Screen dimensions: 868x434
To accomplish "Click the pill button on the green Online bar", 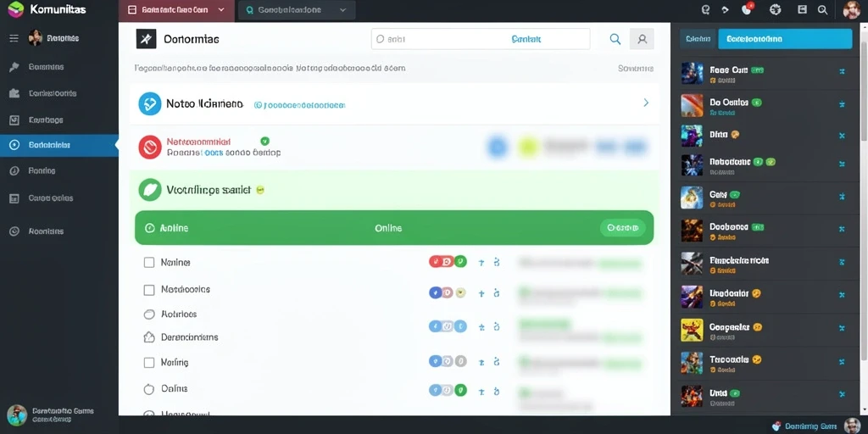I will (623, 227).
